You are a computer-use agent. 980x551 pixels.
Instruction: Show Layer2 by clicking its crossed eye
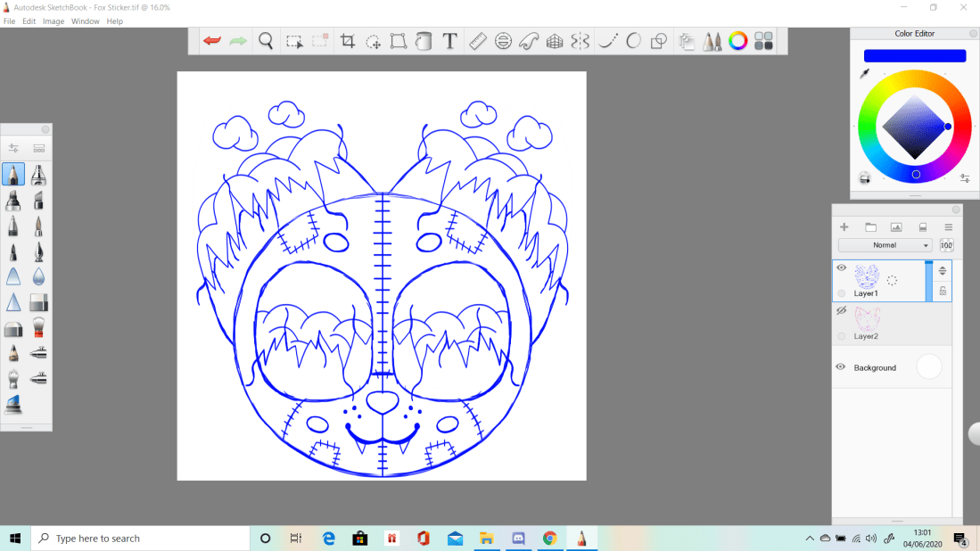841,310
